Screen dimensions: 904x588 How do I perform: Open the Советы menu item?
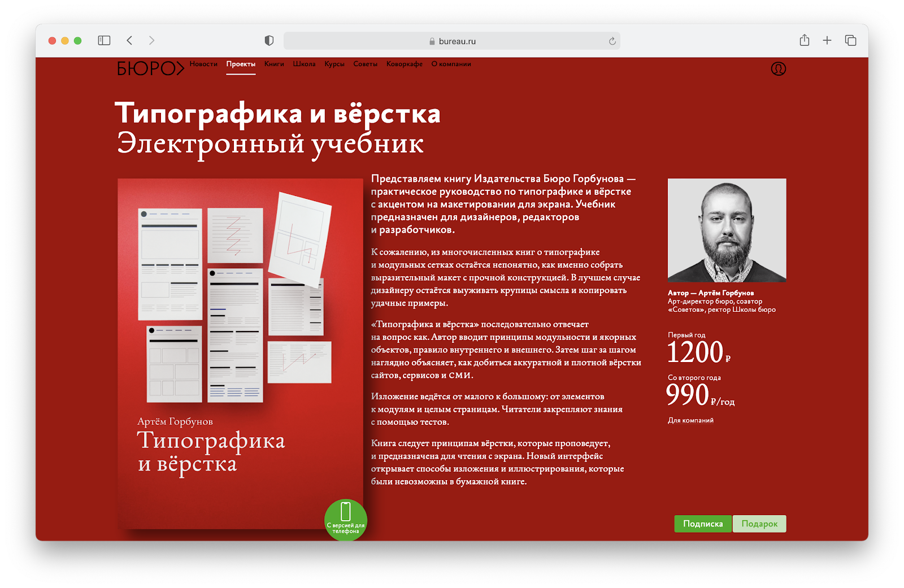(366, 64)
